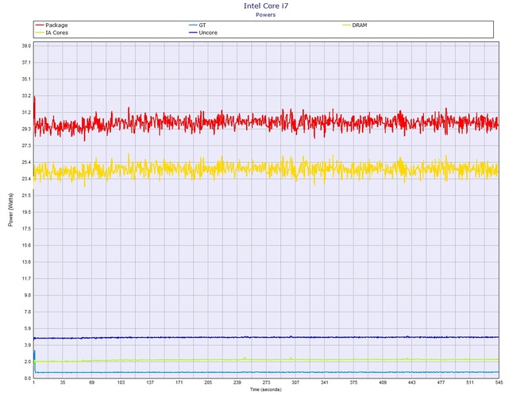
Task: Click the 33.2 y-axis value
Action: pos(26,95)
